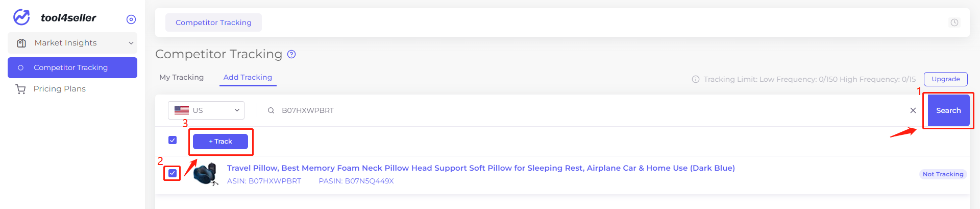Open the Travel Pillow product title link
Image resolution: width=980 pixels, height=209 pixels.
481,168
